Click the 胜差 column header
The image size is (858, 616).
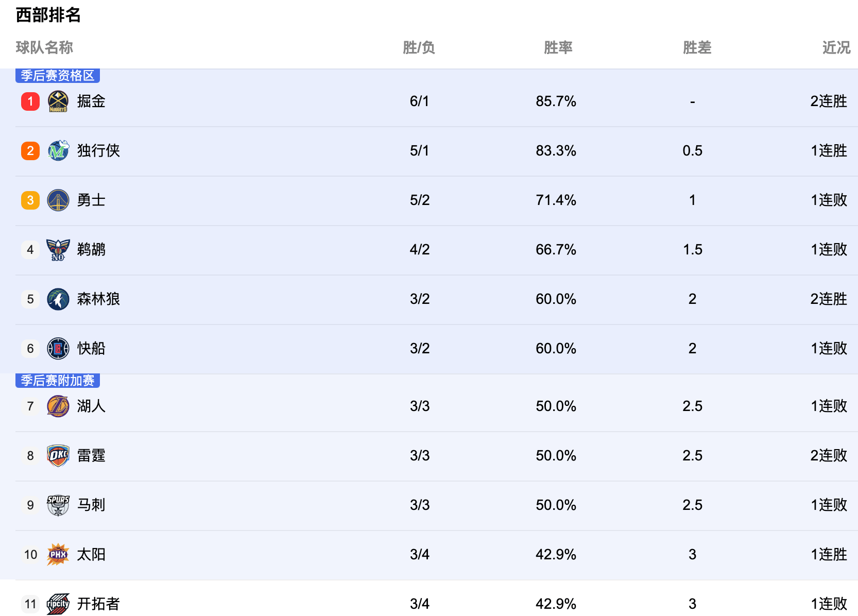point(697,48)
